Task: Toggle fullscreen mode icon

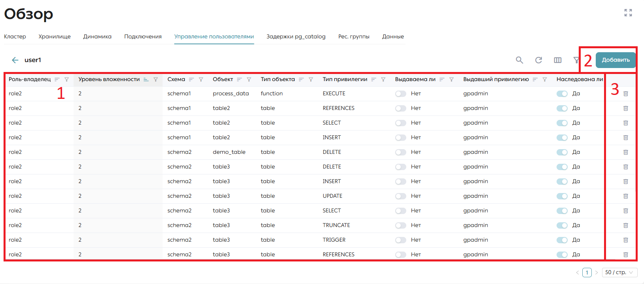Action: tap(628, 13)
